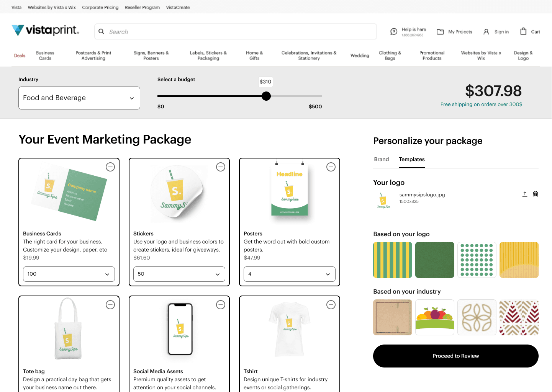Open the Posters quantity dropdown showing 4
Image resolution: width=552 pixels, height=392 pixels.
click(289, 274)
